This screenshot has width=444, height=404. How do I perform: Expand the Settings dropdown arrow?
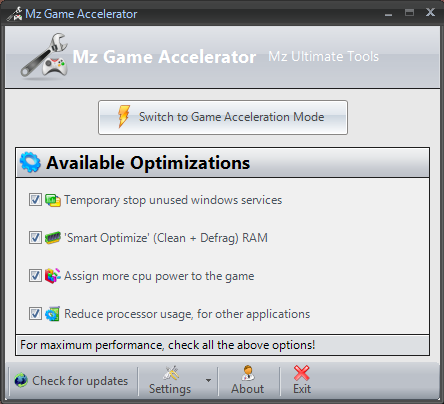click(208, 380)
